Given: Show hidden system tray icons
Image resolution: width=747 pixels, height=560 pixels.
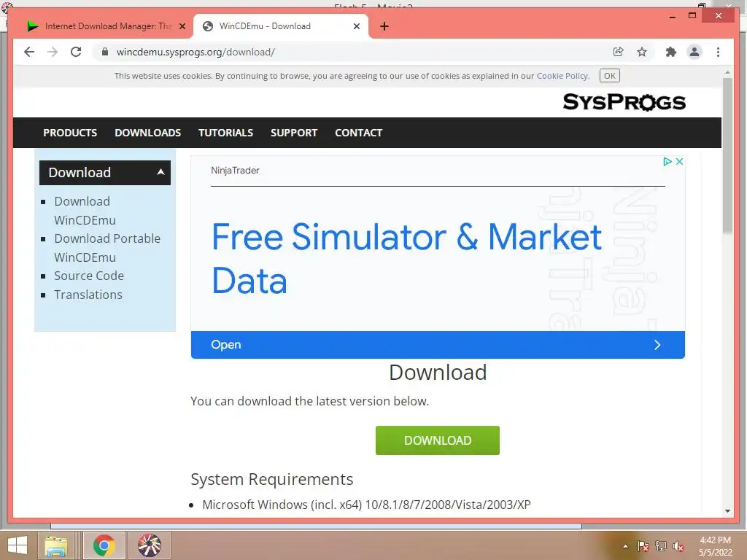Looking at the screenshot, I should (625, 546).
